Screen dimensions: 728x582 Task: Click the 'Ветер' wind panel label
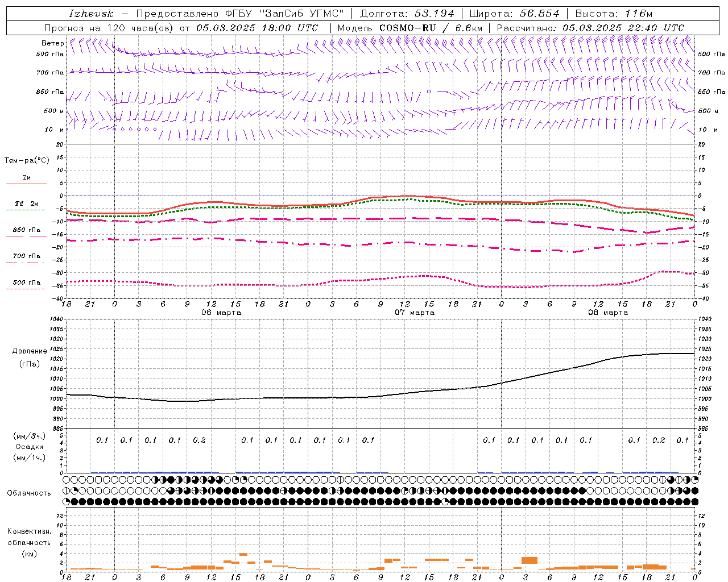pos(52,43)
